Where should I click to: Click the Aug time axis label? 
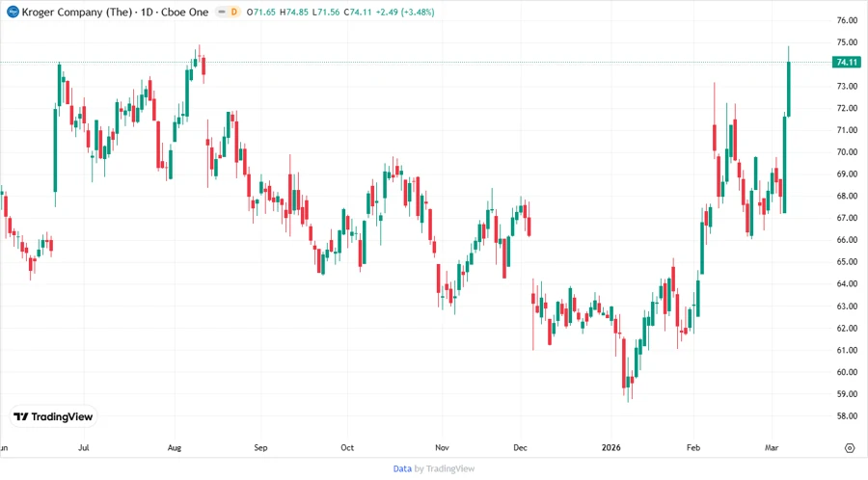pyautogui.click(x=175, y=448)
